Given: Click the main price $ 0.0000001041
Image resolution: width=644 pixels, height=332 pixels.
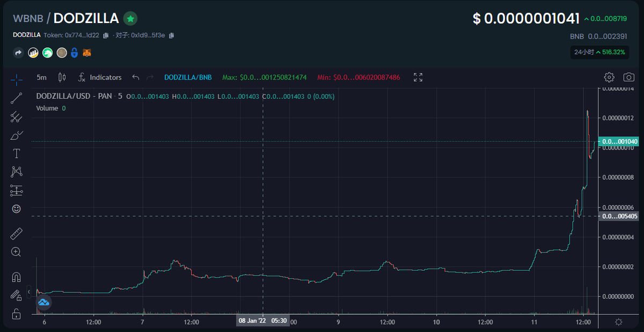Looking at the screenshot, I should point(526,19).
